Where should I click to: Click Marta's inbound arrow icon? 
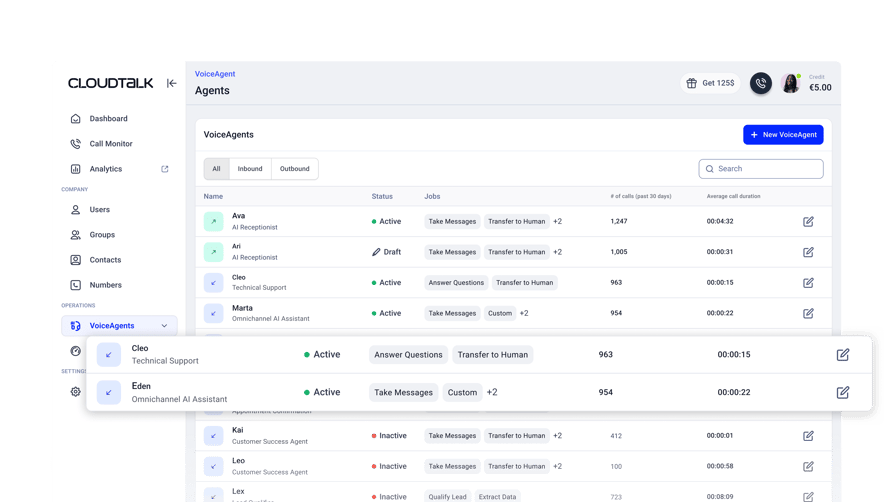[x=213, y=313]
